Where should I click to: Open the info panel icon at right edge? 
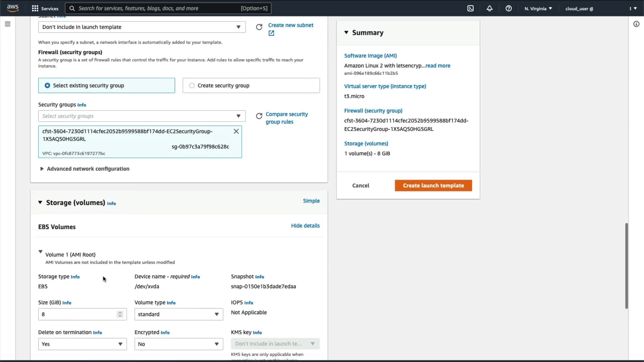[x=636, y=24]
